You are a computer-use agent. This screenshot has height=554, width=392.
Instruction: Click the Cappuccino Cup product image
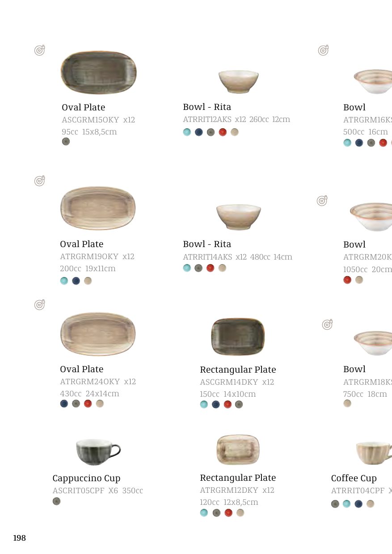(98, 452)
